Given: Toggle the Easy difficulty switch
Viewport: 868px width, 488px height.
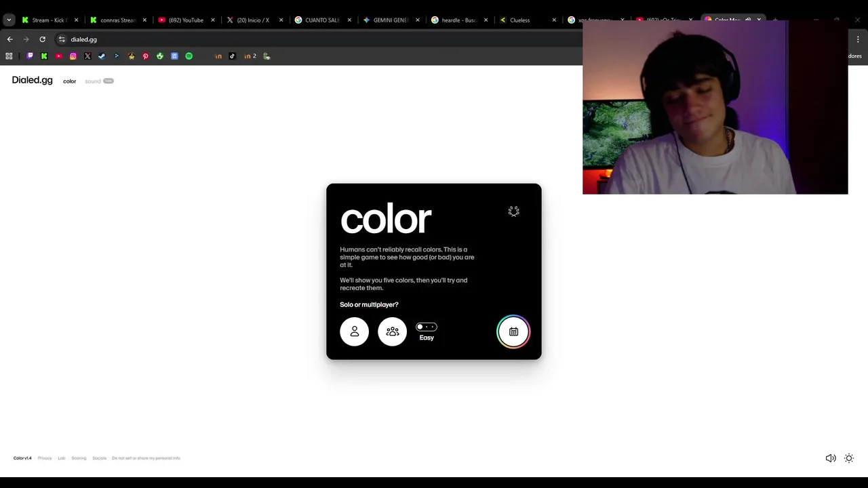Looking at the screenshot, I should pyautogui.click(x=427, y=327).
